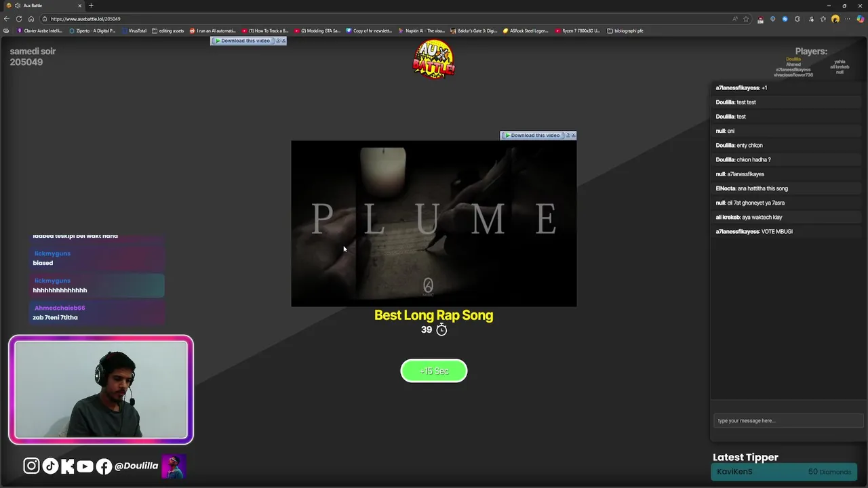Screen dimensions: 868x488
Task: Select the Aux Battle browser tab
Action: click(x=44, y=5)
